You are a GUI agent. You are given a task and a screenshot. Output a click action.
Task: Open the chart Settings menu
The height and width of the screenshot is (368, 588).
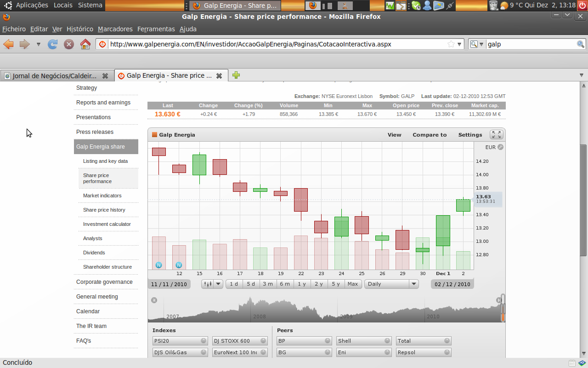click(470, 135)
